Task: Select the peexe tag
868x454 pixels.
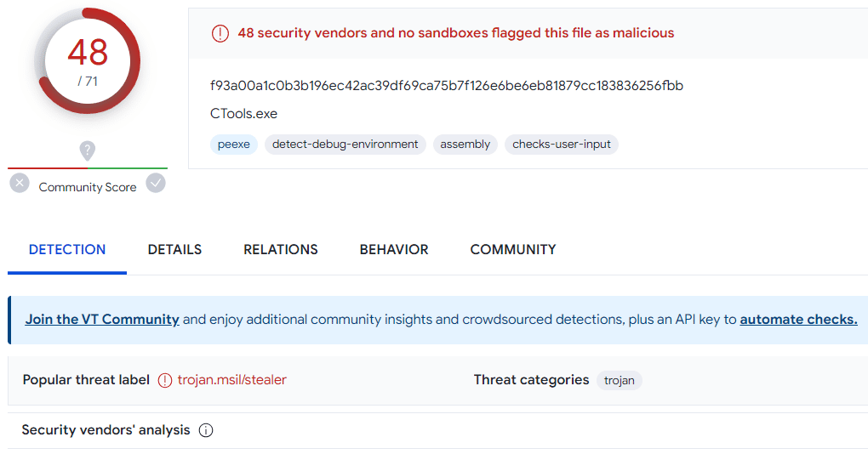Action: [234, 145]
